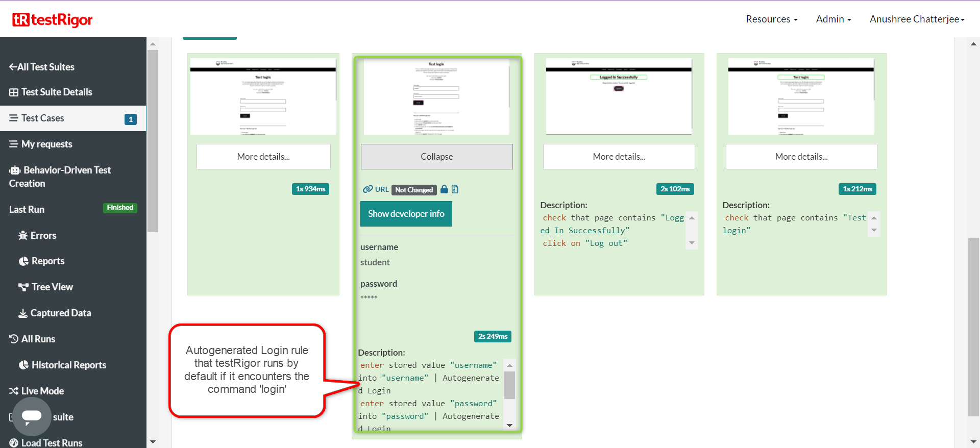This screenshot has height=448, width=980.
Task: Open Behavior-Driven Test Creation
Action: click(60, 177)
